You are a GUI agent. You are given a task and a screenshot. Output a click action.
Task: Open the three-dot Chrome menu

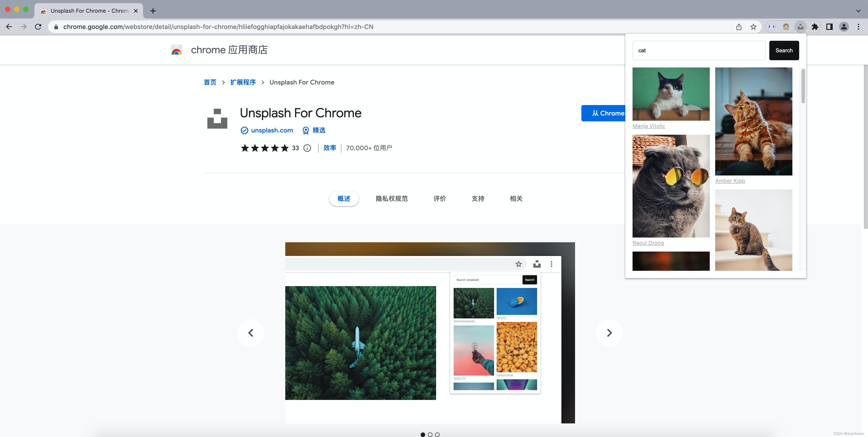(x=858, y=27)
